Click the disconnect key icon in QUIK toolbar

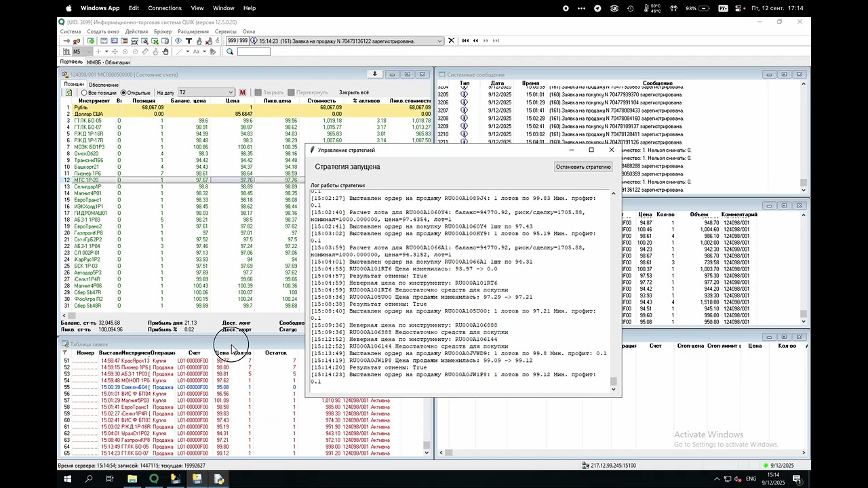pos(77,41)
